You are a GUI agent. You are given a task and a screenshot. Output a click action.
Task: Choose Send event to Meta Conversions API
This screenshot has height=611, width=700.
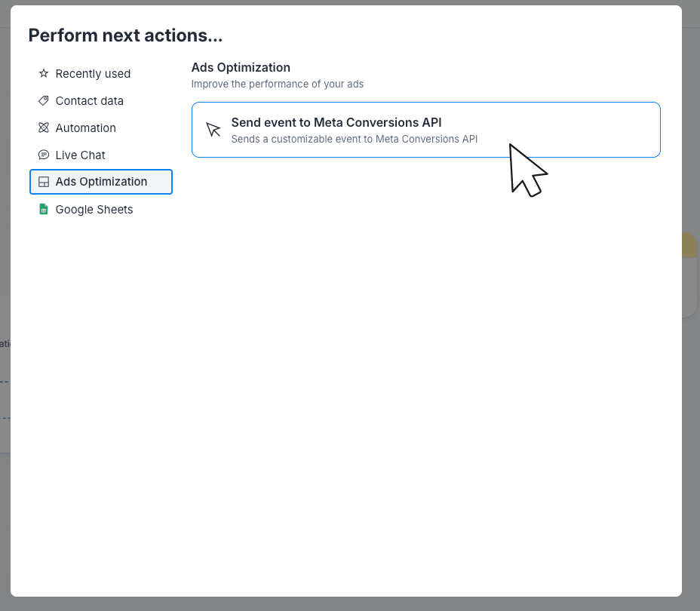point(426,130)
